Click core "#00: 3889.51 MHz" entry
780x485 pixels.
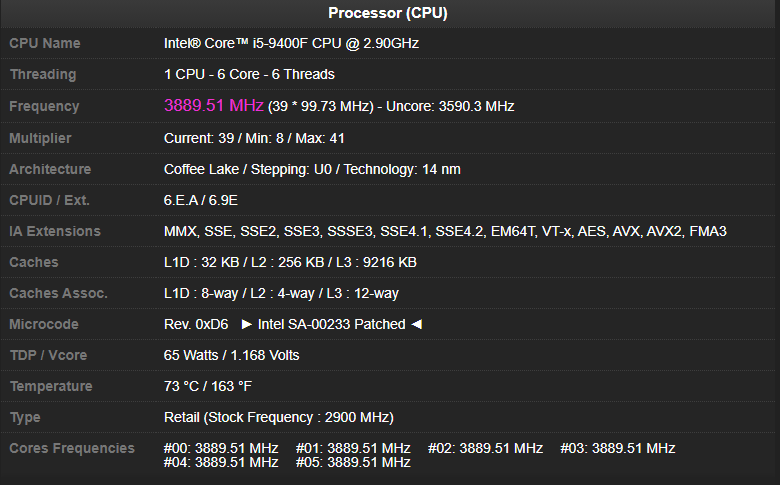tap(221, 448)
